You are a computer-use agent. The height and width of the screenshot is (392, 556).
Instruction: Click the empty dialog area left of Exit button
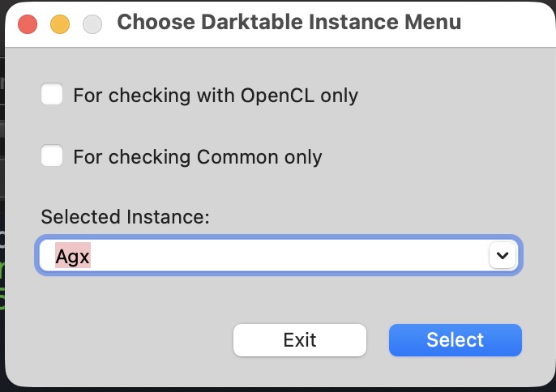130,340
